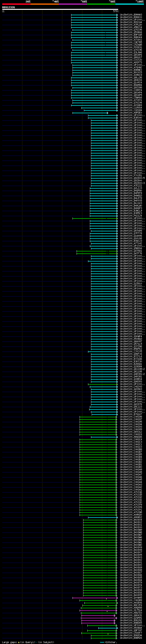Select label UniRef100_A4SB06
The image size is (146, 644).
point(131,603)
